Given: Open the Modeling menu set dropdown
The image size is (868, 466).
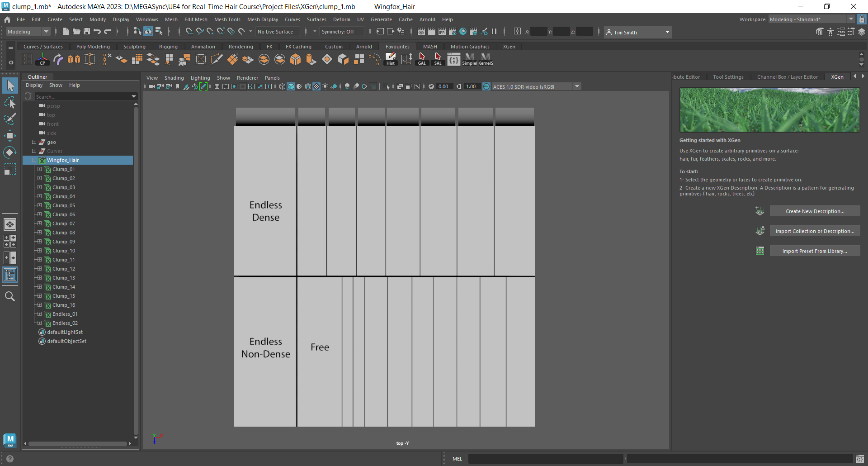Looking at the screenshot, I should click(28, 32).
